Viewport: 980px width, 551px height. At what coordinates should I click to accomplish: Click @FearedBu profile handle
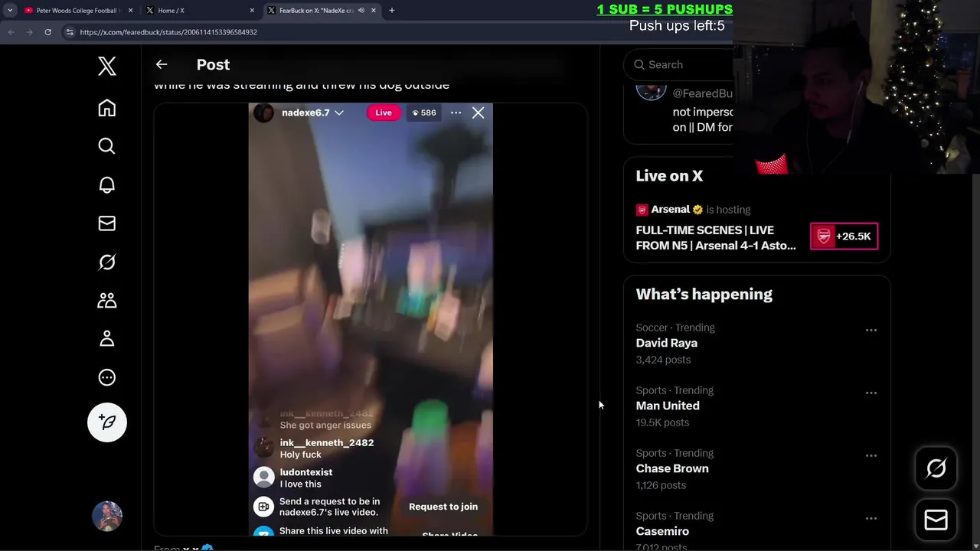tap(702, 93)
